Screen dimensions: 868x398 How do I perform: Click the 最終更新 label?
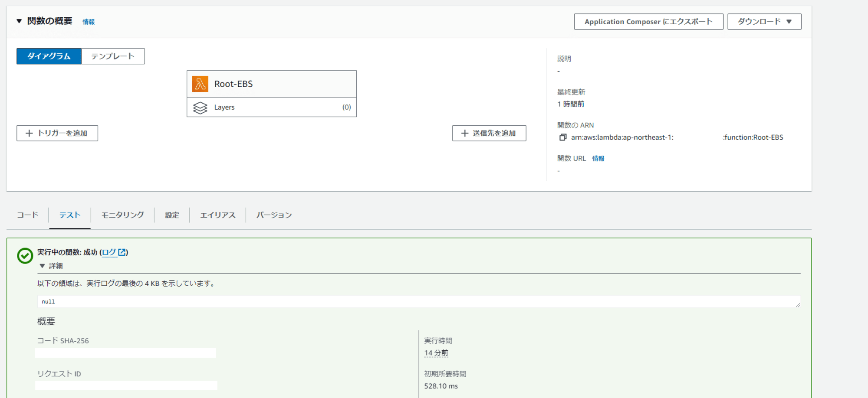click(571, 92)
